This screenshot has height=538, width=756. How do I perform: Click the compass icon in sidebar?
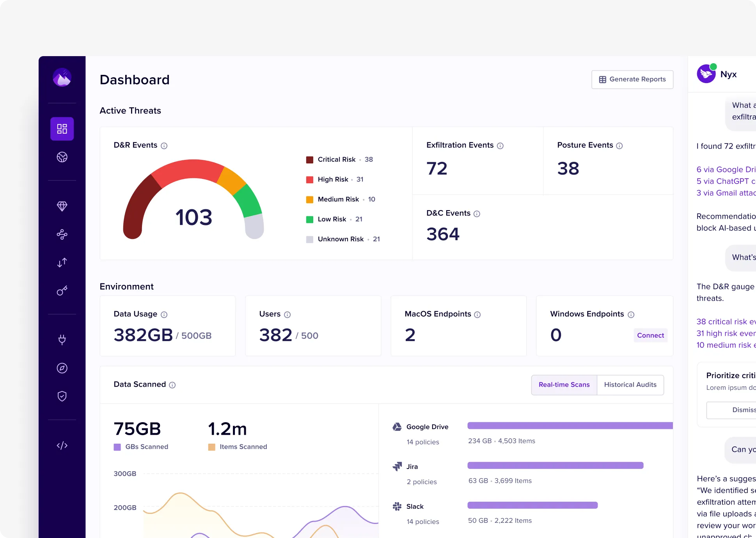(x=62, y=368)
